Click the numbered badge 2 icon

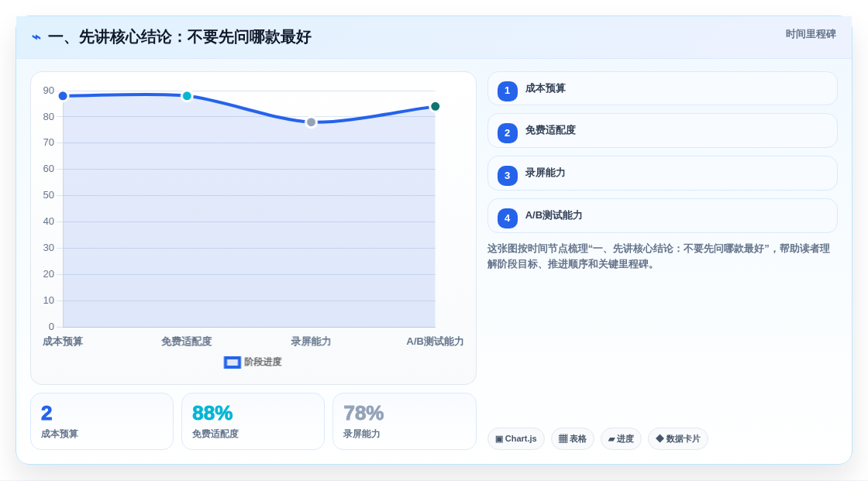507,133
